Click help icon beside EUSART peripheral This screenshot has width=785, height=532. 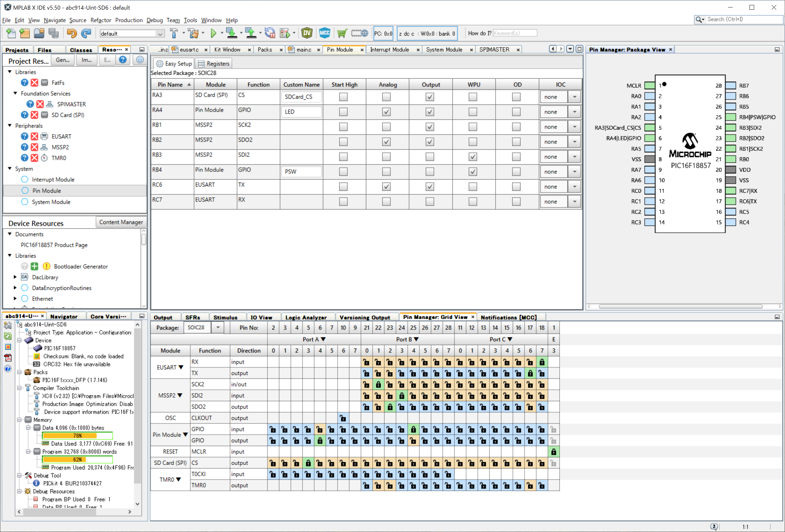pyautogui.click(x=24, y=136)
